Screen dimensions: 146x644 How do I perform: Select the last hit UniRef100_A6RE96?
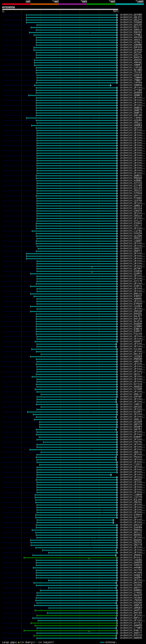tap(131, 638)
